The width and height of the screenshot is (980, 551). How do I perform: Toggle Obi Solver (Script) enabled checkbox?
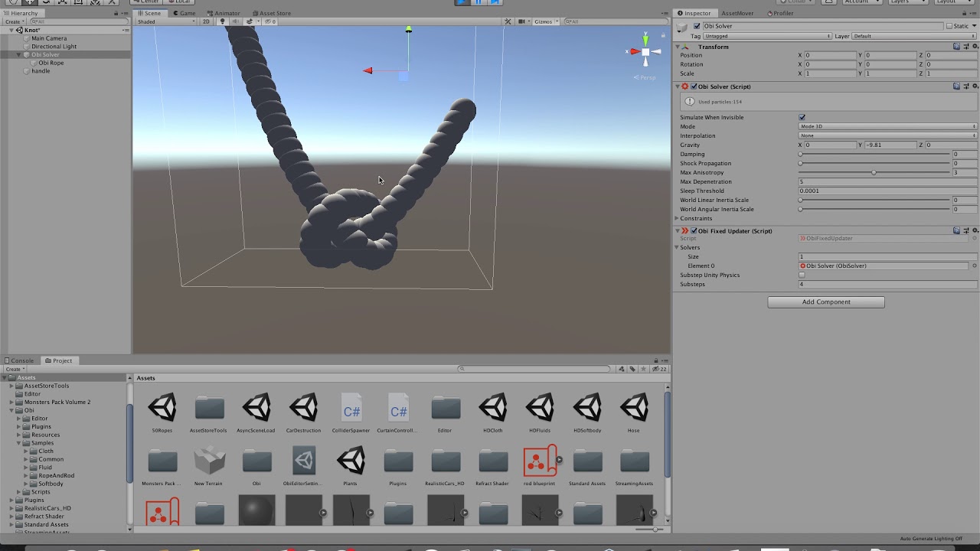(694, 86)
